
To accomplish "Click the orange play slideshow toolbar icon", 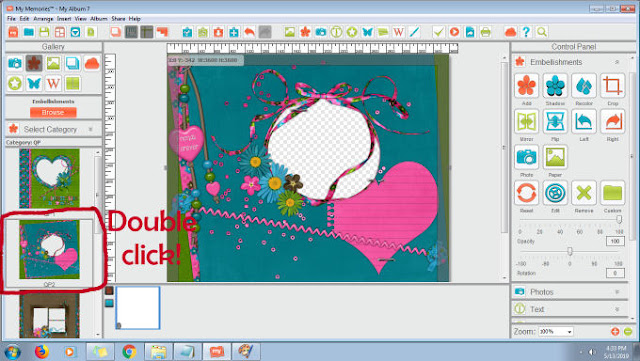I will click(454, 32).
